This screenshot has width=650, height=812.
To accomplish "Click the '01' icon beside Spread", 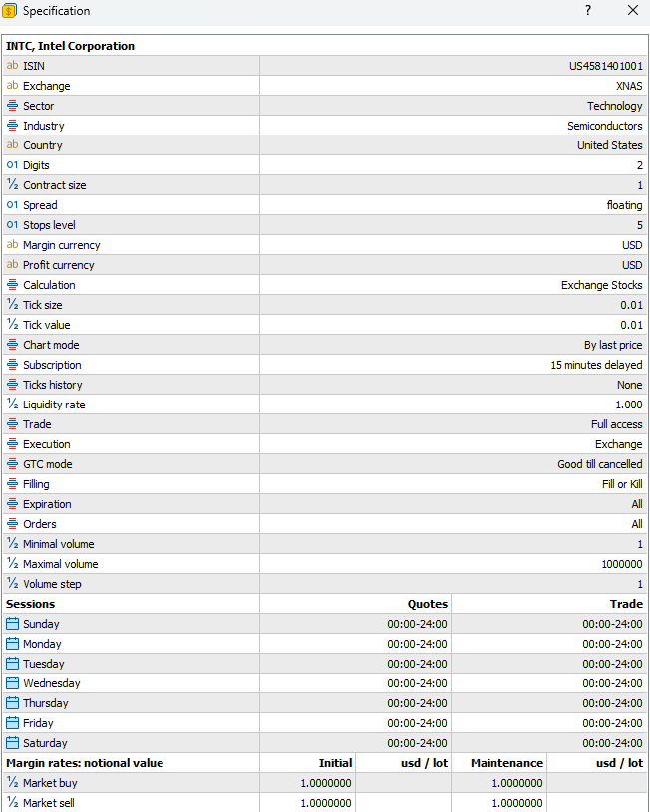I will 12,205.
